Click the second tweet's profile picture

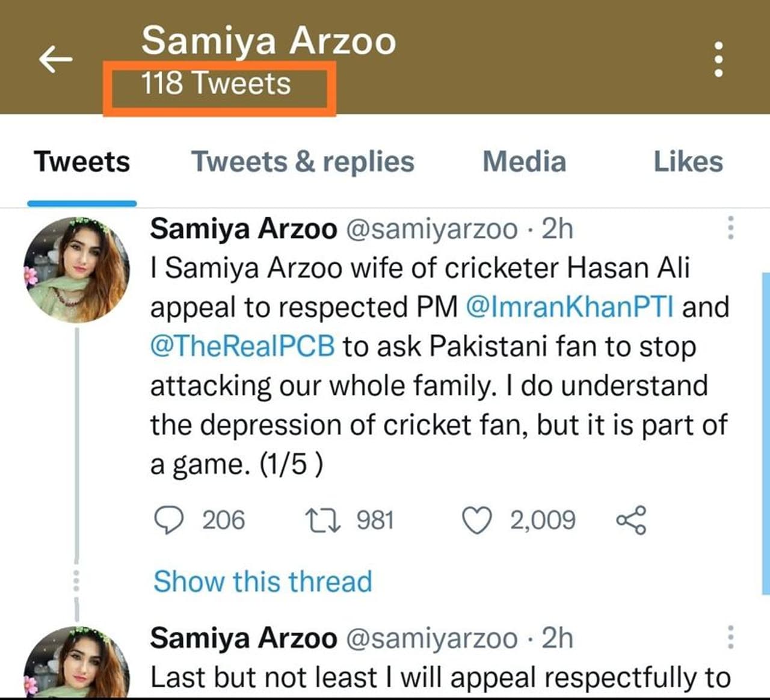[76, 662]
